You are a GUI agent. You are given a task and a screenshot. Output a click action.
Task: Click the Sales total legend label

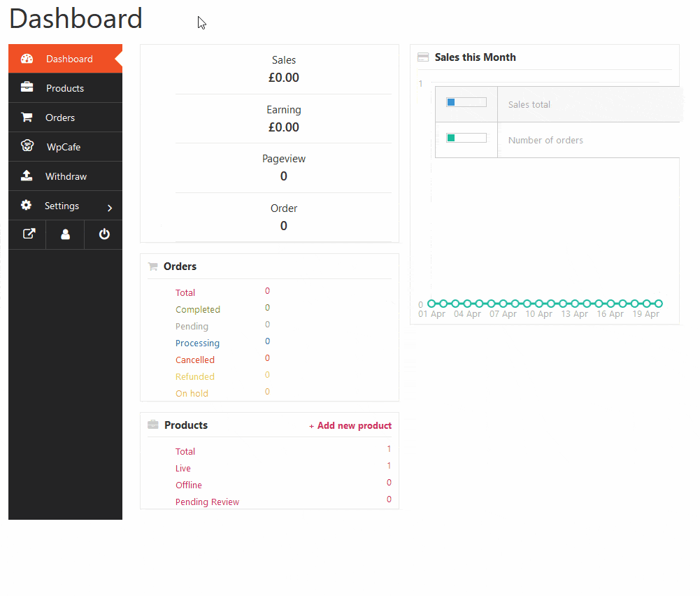tap(529, 104)
